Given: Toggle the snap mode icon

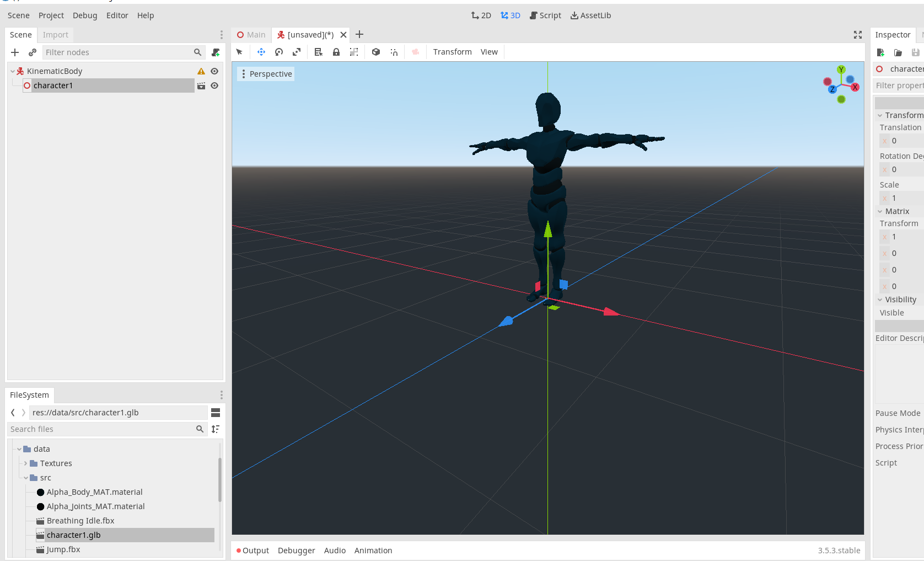Looking at the screenshot, I should (394, 52).
